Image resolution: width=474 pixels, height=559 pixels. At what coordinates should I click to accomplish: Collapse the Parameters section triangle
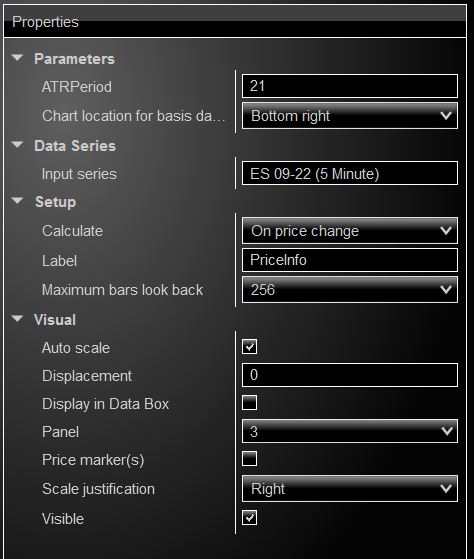(x=17, y=57)
